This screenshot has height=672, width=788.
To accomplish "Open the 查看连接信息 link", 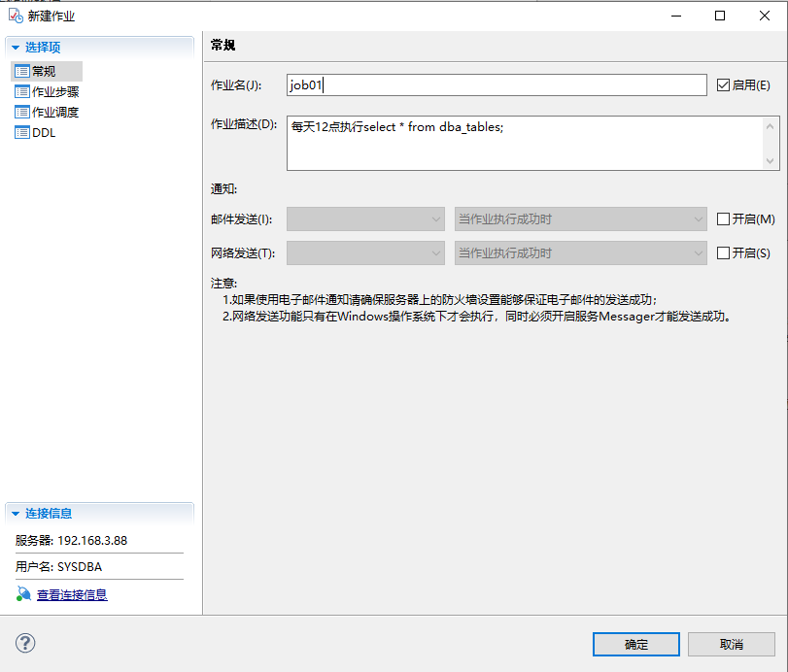I will click(72, 594).
